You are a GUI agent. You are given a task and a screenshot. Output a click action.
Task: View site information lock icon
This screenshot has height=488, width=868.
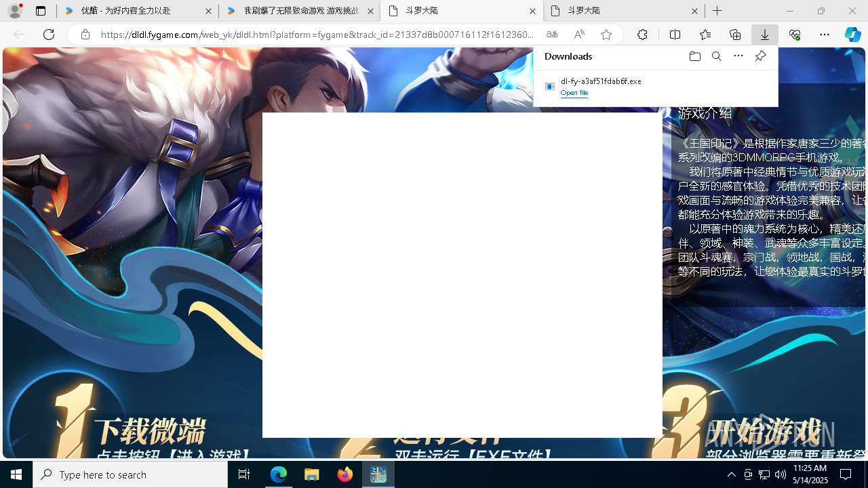click(x=85, y=35)
